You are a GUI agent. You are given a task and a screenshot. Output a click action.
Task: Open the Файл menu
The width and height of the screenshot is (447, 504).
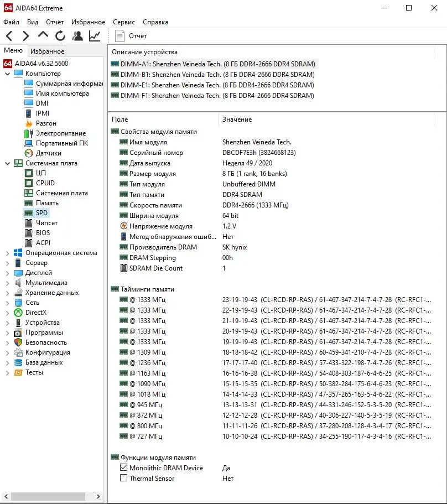[11, 22]
